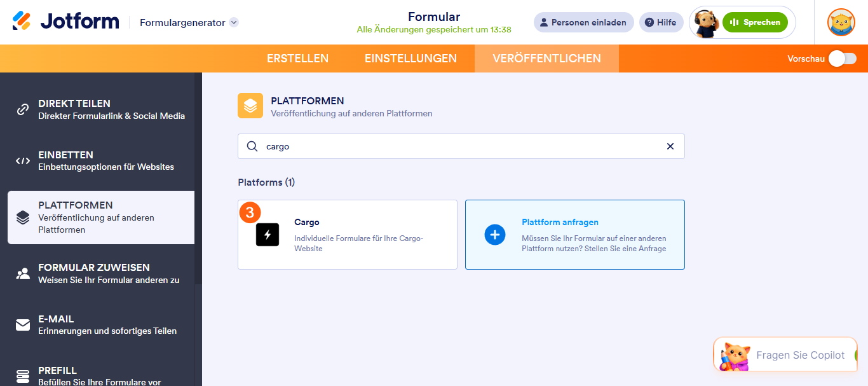The height and width of the screenshot is (386, 868).
Task: Open the Einbetten code embedding section
Action: [101, 160]
